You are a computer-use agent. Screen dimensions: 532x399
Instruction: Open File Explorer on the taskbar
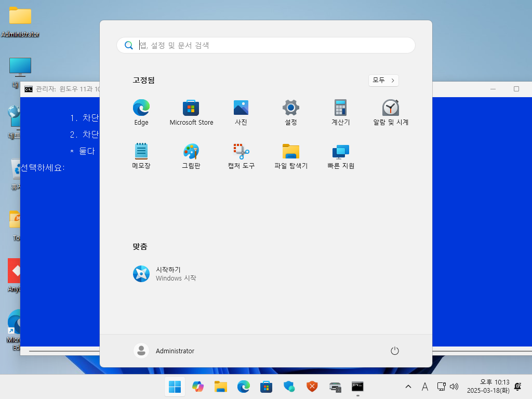click(x=220, y=387)
